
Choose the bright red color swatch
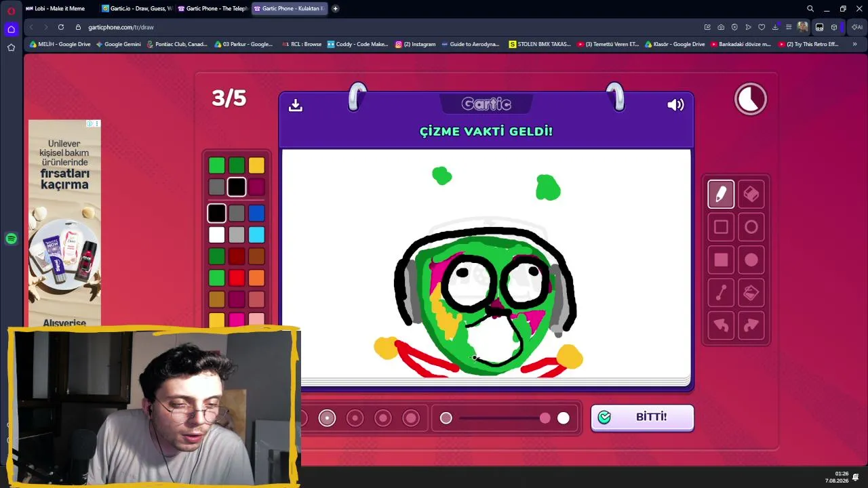237,278
